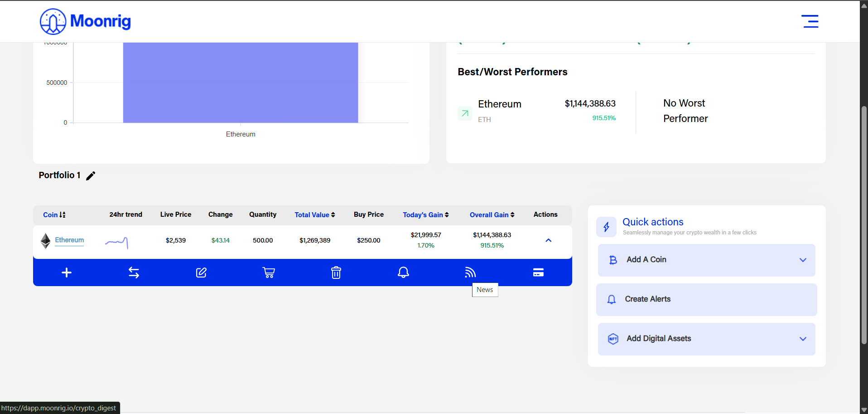This screenshot has height=414, width=868.
Task: Click the edit pencil-square icon in action bar
Action: tap(201, 273)
